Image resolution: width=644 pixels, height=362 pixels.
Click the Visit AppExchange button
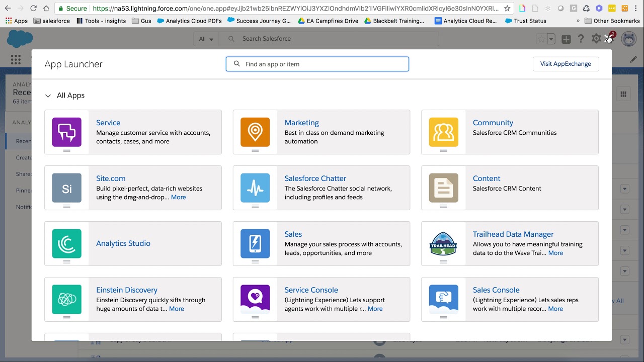(566, 64)
